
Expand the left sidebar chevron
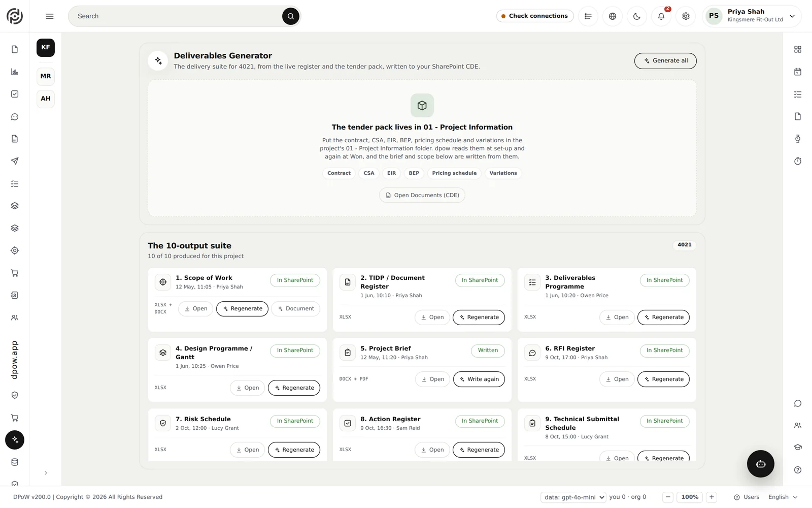(46, 473)
